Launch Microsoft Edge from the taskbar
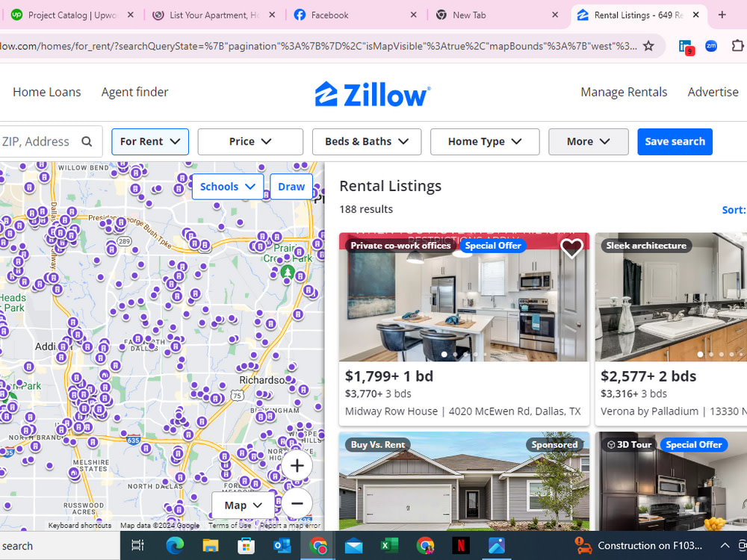 175,545
